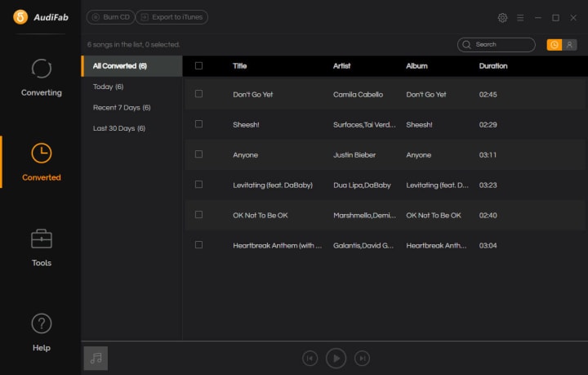Click the settings gear icon
The image size is (588, 375).
coord(502,18)
